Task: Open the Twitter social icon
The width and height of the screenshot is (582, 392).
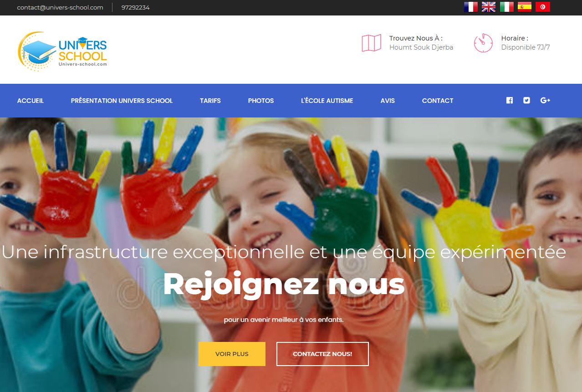Action: tap(526, 101)
